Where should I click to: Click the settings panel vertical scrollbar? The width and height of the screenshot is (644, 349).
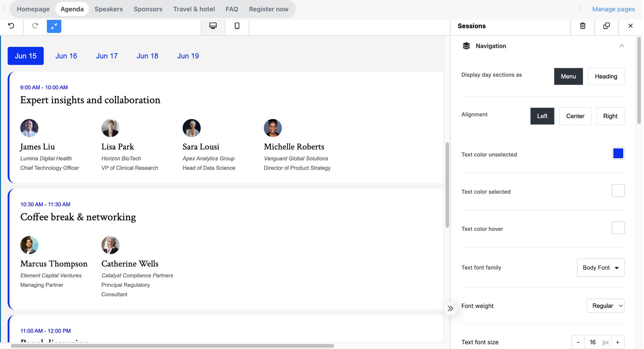click(639, 80)
